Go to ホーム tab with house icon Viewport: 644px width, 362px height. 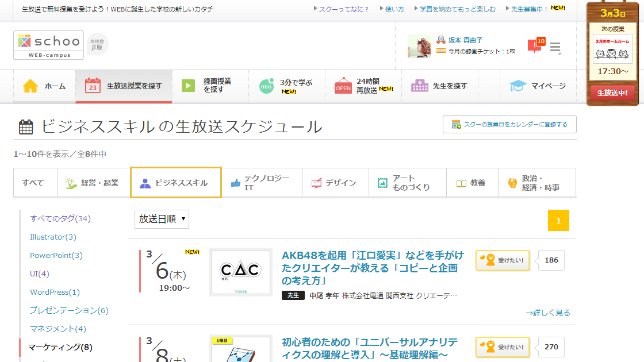coord(44,86)
